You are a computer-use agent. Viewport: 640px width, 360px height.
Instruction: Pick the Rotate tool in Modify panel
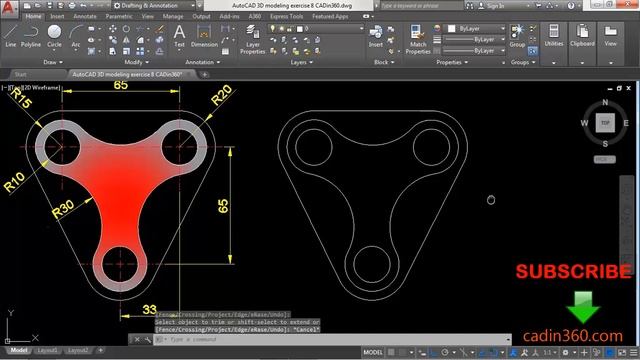coord(126,29)
